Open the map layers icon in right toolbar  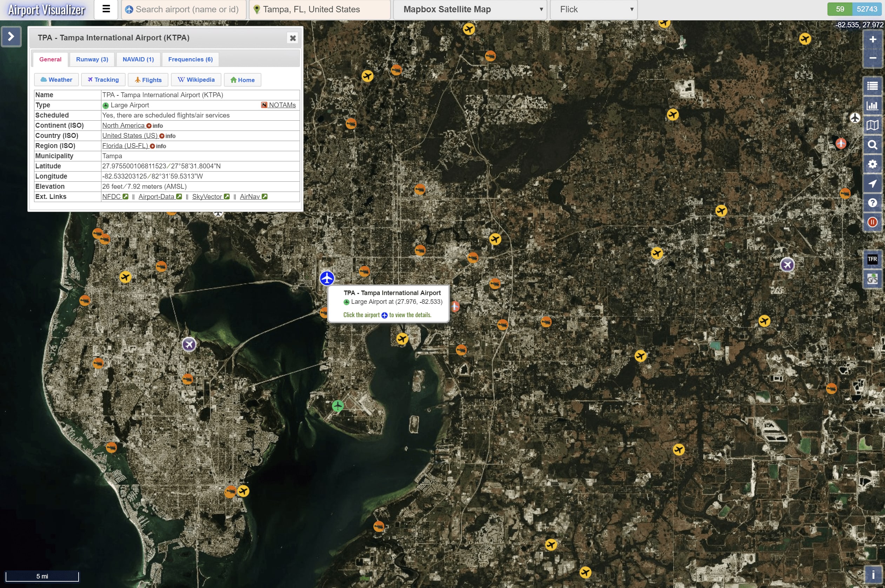click(873, 125)
